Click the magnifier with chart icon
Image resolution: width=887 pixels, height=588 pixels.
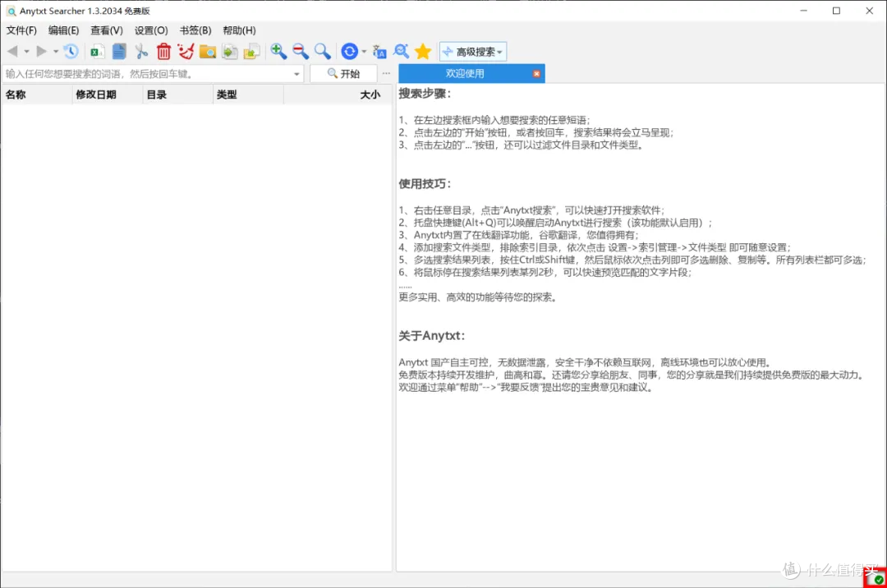point(401,52)
